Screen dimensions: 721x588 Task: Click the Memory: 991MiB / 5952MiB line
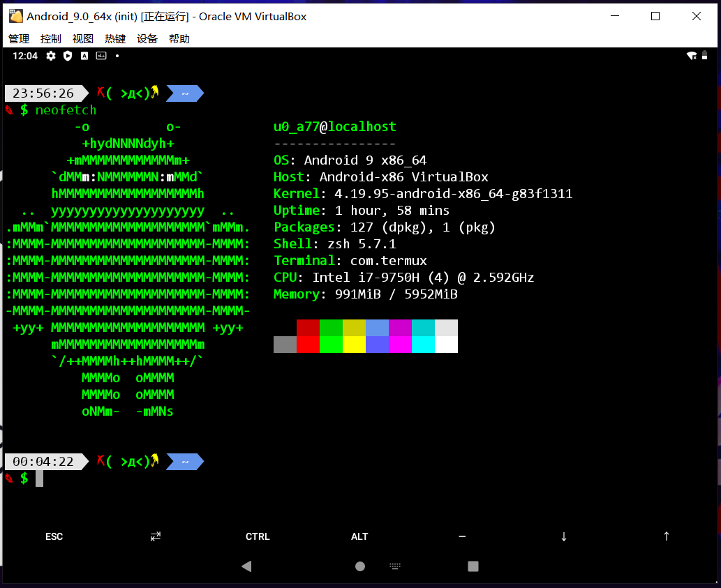[x=366, y=294]
